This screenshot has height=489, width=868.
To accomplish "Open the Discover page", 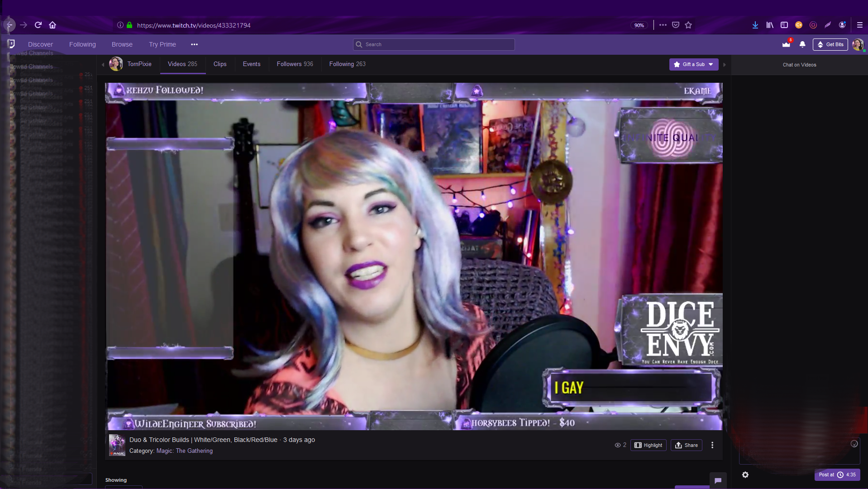I will click(40, 44).
